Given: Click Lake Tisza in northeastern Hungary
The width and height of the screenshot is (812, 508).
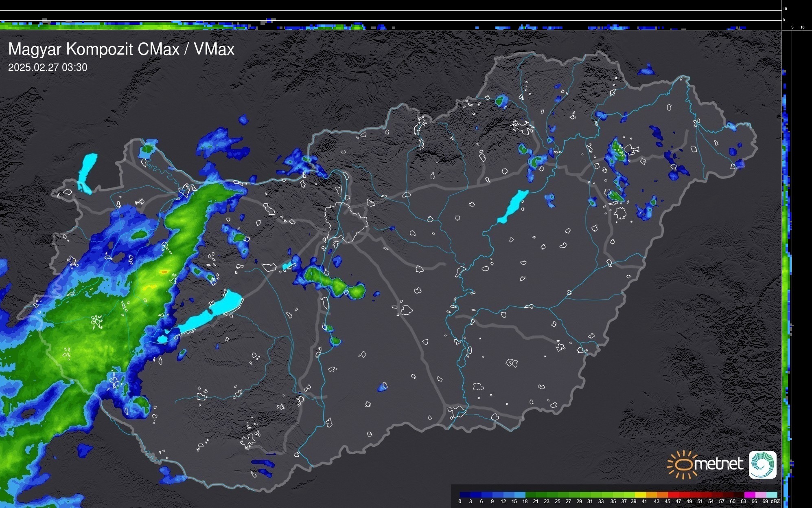Looking at the screenshot, I should pos(513,207).
